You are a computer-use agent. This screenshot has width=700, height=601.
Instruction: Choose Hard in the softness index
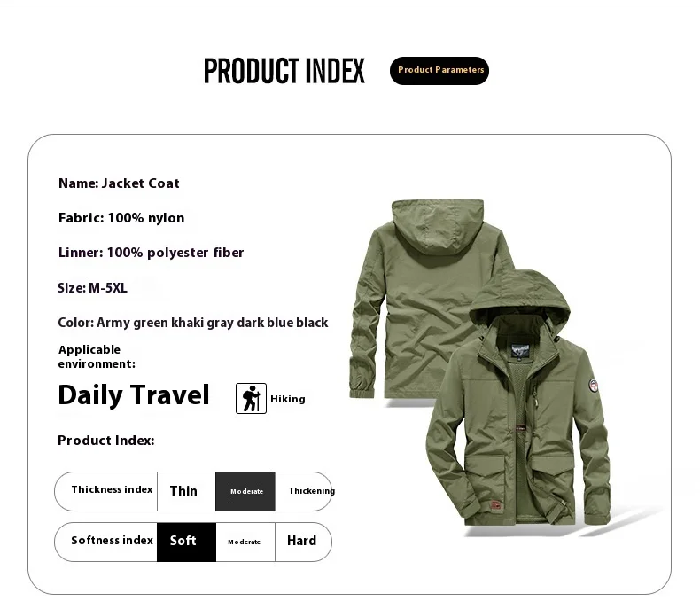[303, 542]
